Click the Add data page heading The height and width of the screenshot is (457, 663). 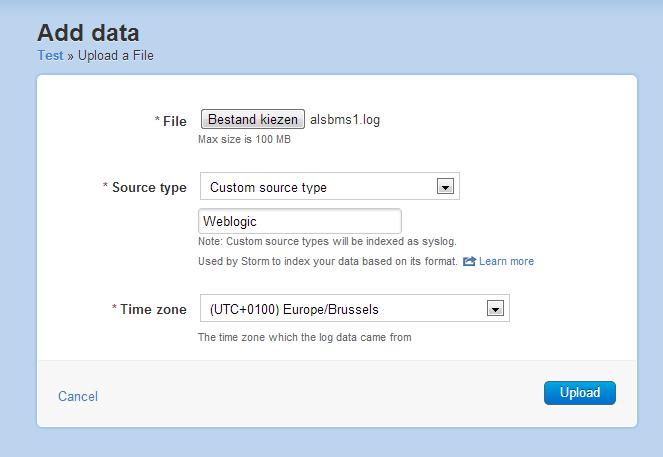tap(88, 33)
